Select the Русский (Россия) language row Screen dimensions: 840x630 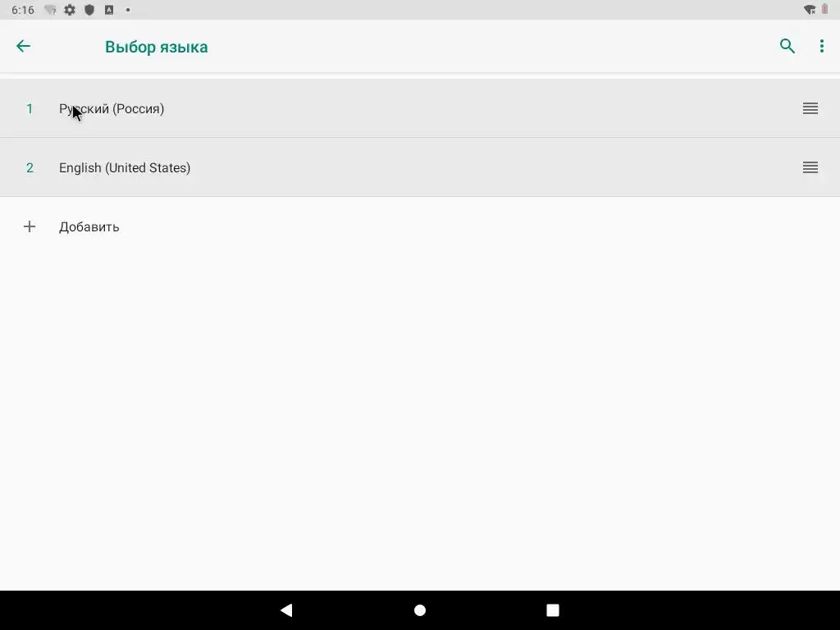click(x=420, y=108)
